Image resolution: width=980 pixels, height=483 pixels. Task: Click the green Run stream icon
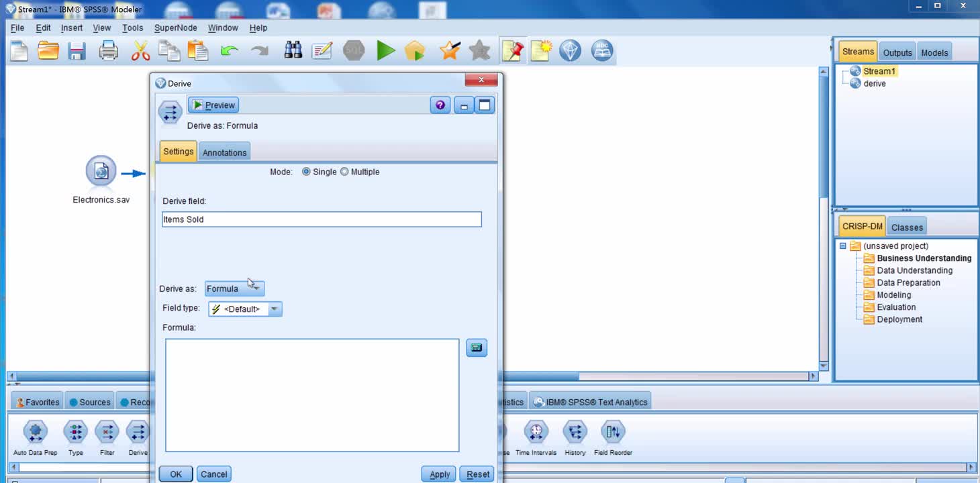(385, 51)
